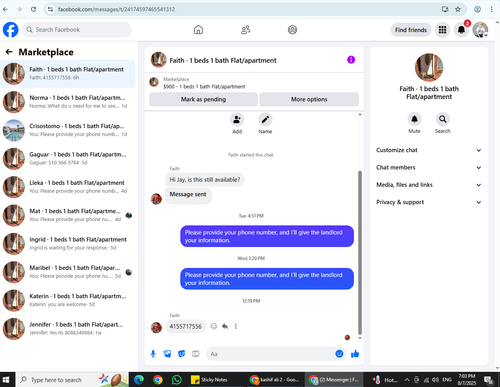This screenshot has height=387, width=500.
Task: Open Microsoft Edge from taskbar
Action: point(139,380)
